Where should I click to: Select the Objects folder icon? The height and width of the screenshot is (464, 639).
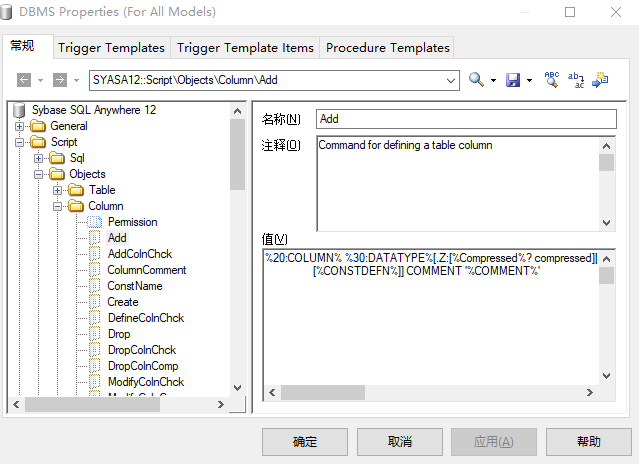click(x=57, y=174)
